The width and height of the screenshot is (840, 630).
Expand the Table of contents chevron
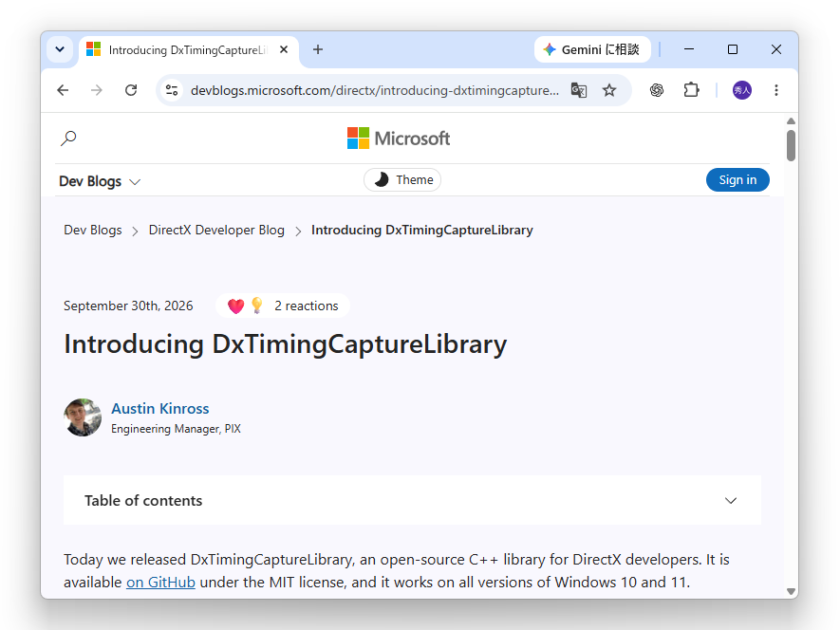click(x=731, y=500)
